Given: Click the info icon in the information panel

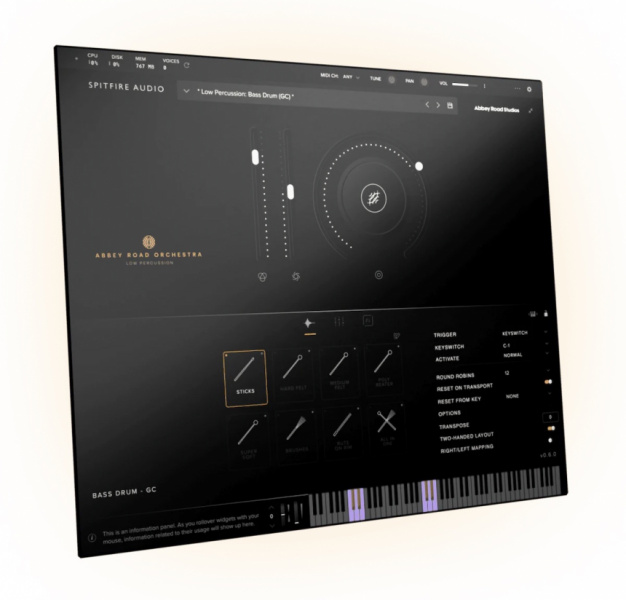Looking at the screenshot, I should tap(92, 538).
